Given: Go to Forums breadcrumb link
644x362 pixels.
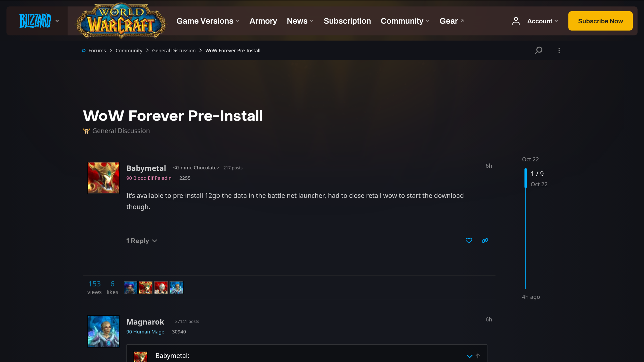Looking at the screenshot, I should click(97, 51).
